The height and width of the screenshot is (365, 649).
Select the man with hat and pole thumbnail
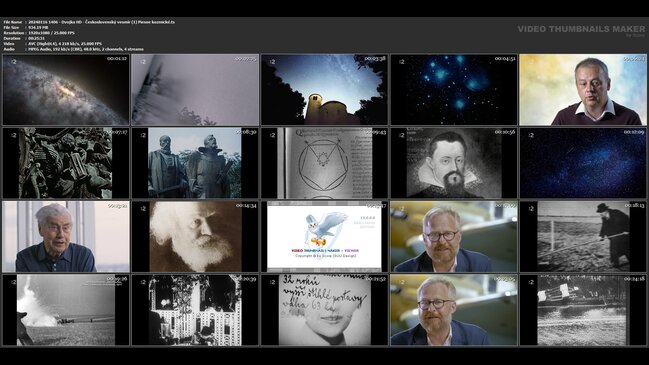583,237
